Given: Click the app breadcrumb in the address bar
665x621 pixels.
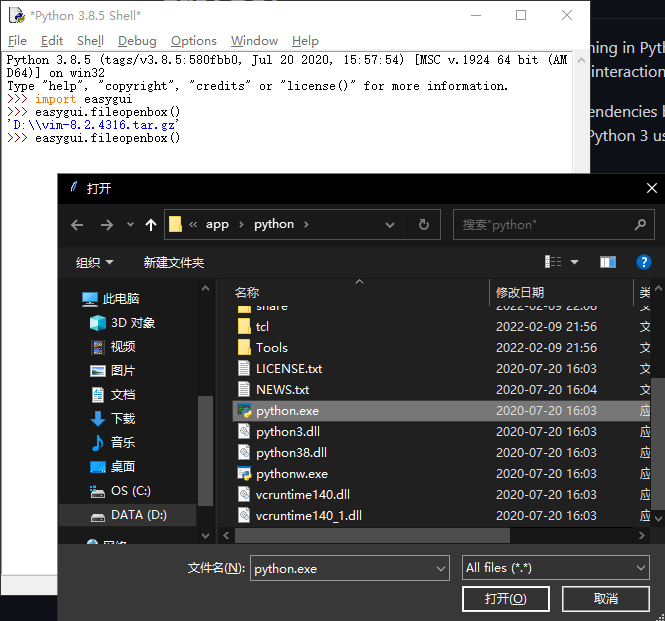Looking at the screenshot, I should coord(217,224).
